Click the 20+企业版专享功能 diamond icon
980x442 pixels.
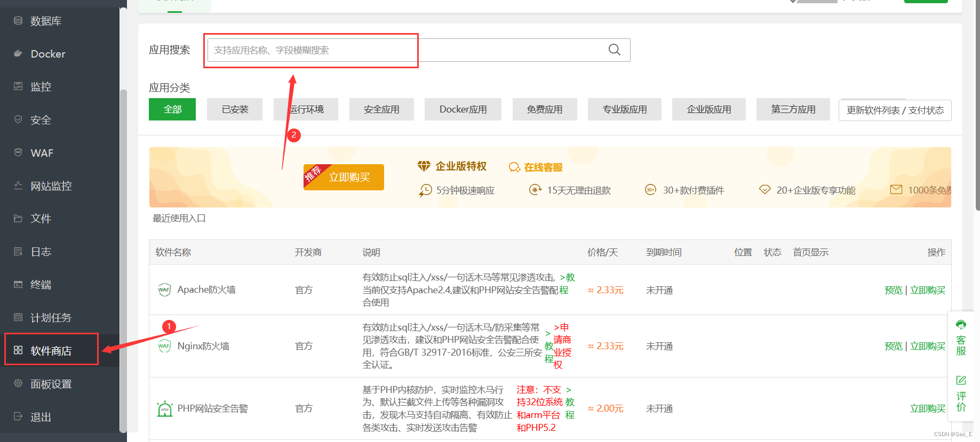pyautogui.click(x=764, y=190)
